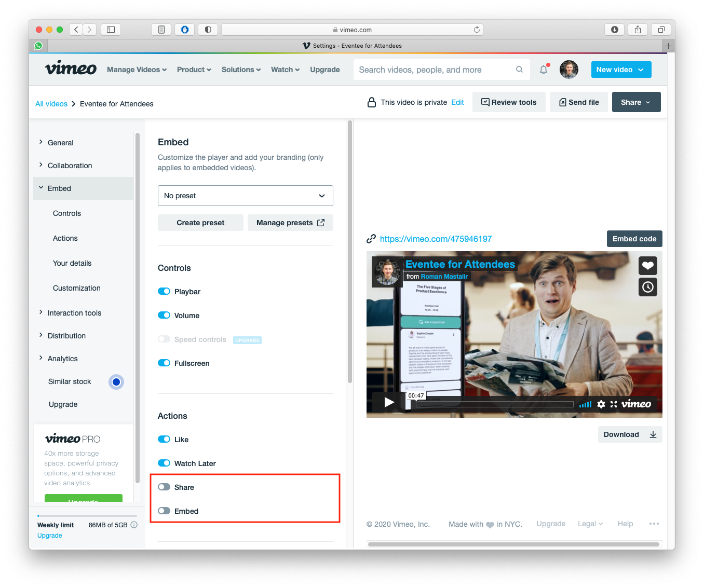Open the Watch menu
704x588 pixels.
[x=285, y=70]
